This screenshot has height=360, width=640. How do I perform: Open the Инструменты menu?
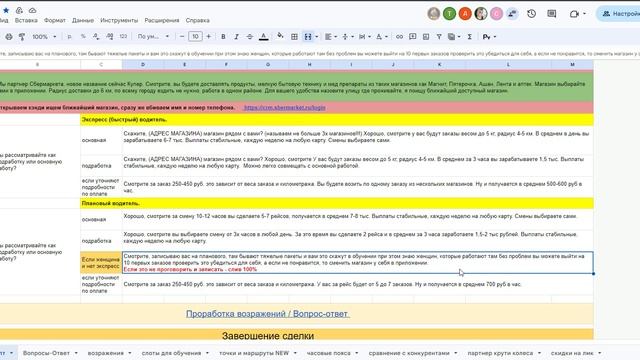tap(119, 20)
